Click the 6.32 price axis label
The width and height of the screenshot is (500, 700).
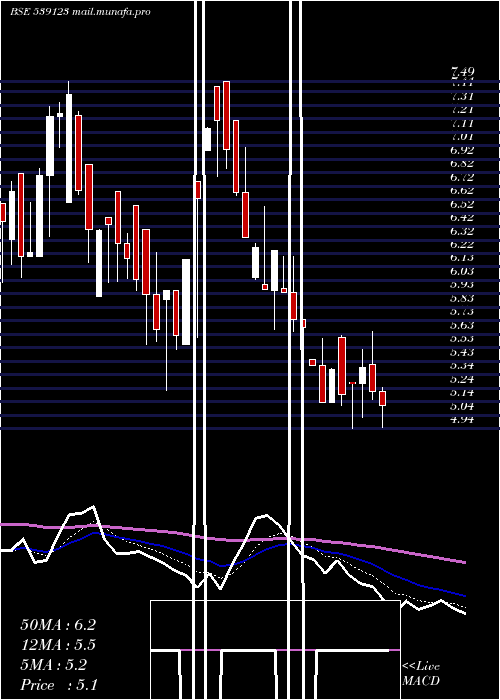(x=462, y=231)
